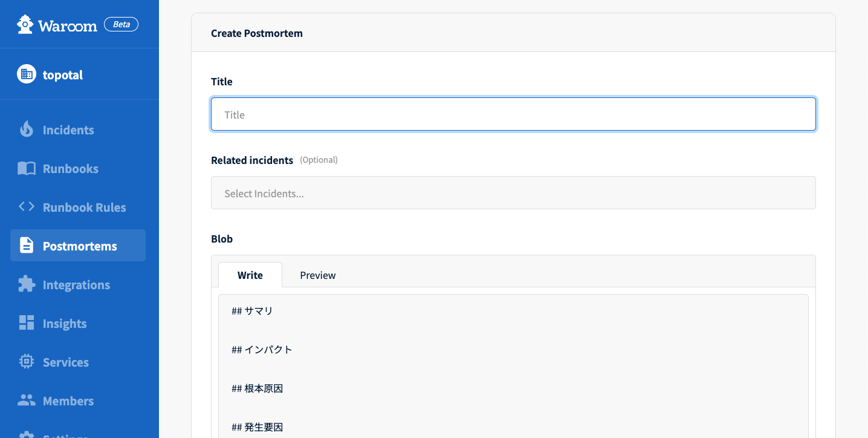Open the Insights text label in sidebar
868x438 pixels.
(65, 324)
